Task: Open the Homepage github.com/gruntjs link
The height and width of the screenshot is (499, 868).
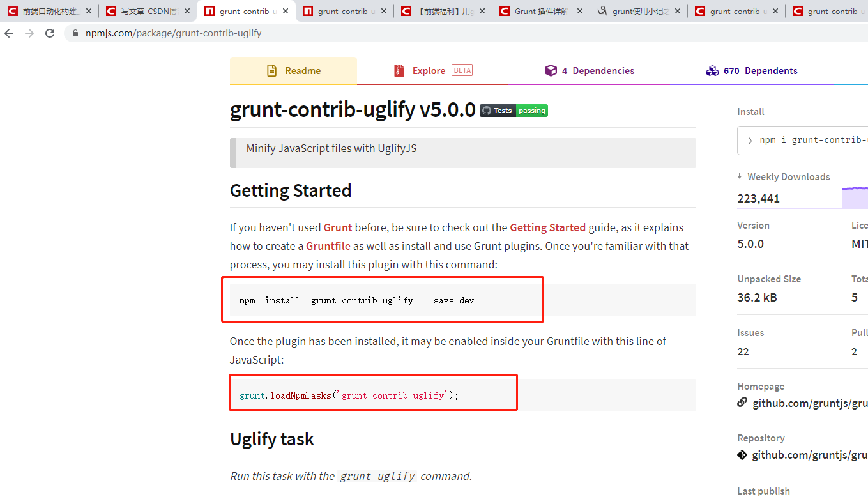Action: (x=810, y=403)
